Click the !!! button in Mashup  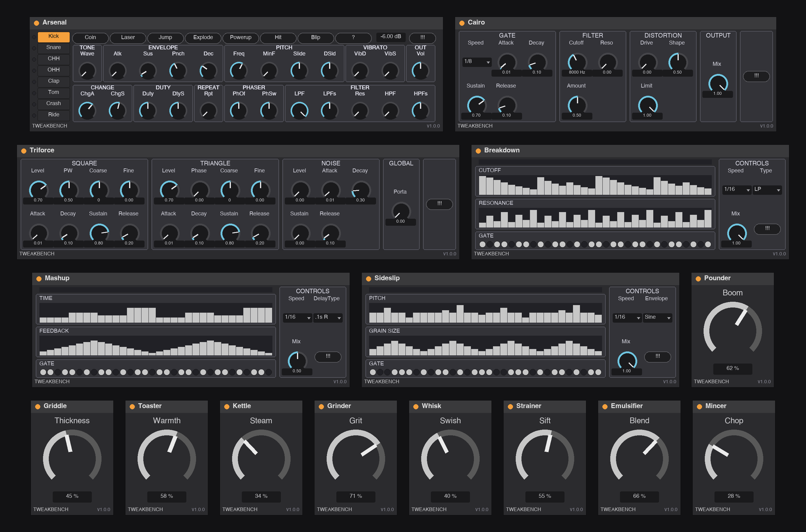click(328, 357)
